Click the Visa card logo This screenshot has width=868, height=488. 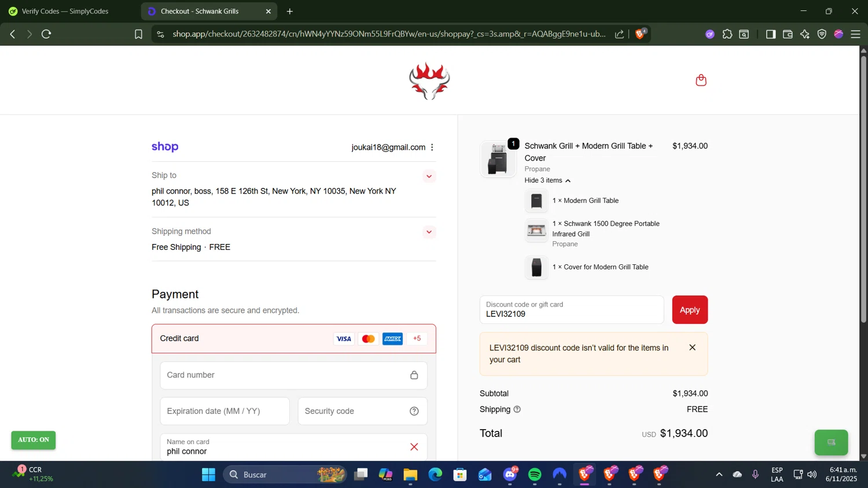pyautogui.click(x=344, y=339)
